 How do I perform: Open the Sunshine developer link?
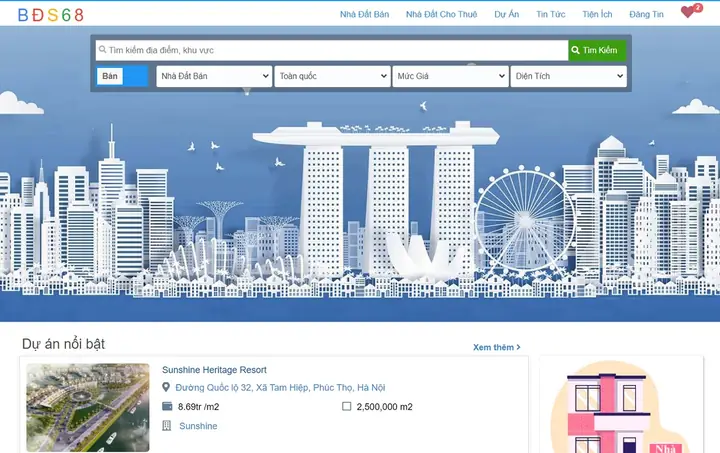point(198,426)
